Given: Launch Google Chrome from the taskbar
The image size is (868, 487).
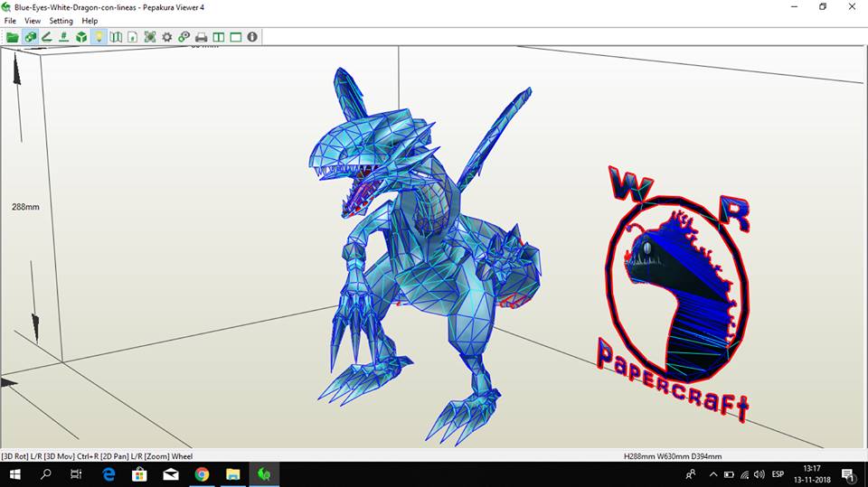Looking at the screenshot, I should pos(202,474).
